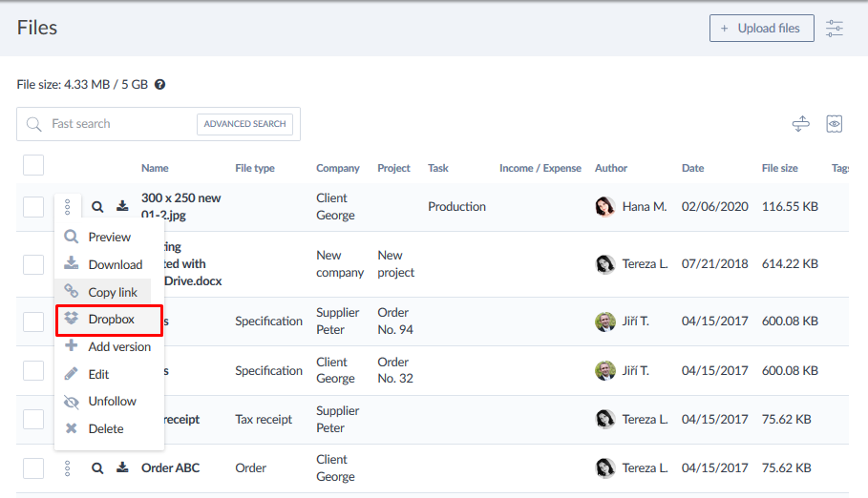The image size is (868, 498).
Task: Open three-dot menu for Order ABC row
Action: pos(68,467)
